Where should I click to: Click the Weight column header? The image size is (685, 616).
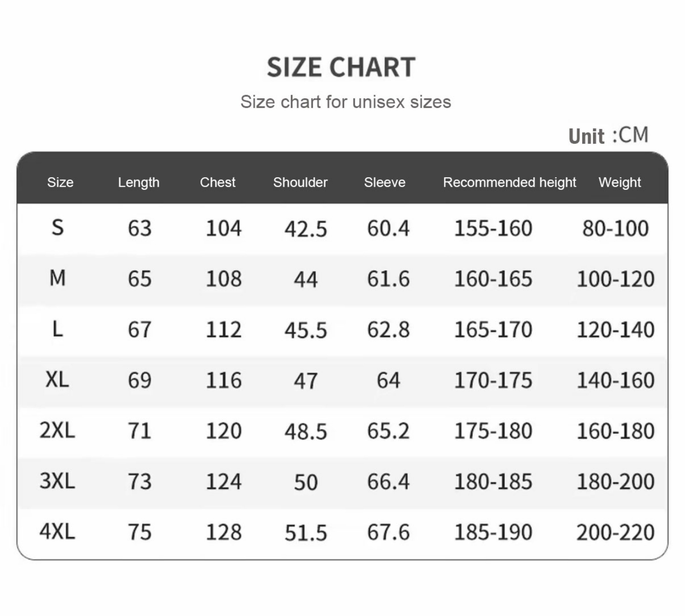point(620,182)
